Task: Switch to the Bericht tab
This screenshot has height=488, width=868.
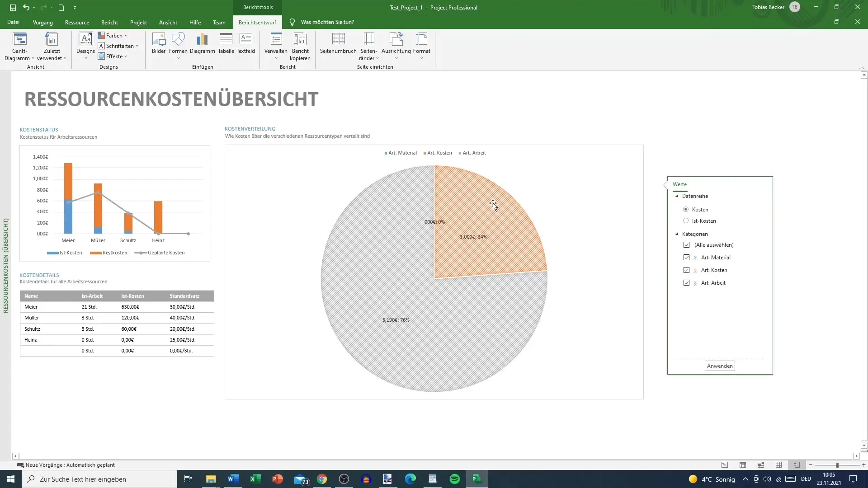Action: [x=109, y=22]
